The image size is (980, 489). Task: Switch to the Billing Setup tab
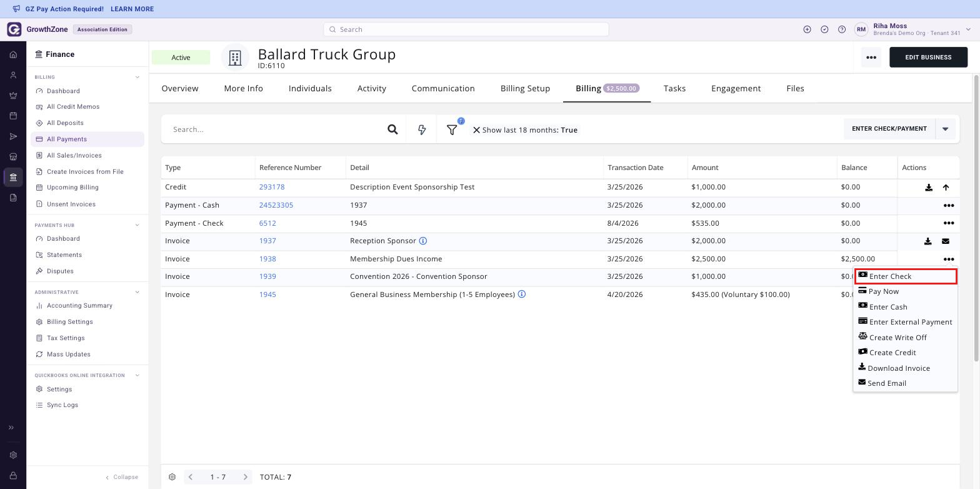tap(525, 89)
